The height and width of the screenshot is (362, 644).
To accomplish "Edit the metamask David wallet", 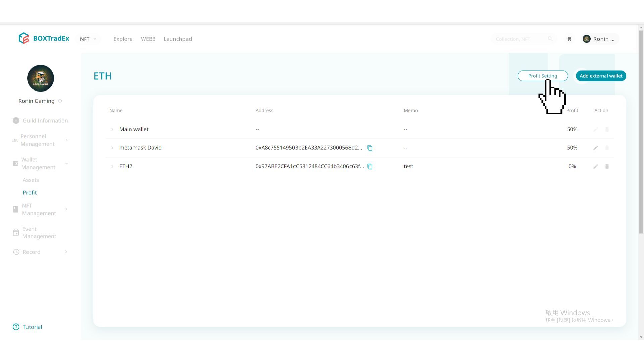I will 595,148.
